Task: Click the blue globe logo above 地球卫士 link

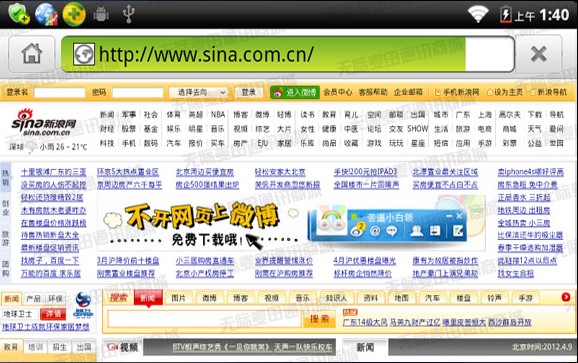Action: [83, 304]
